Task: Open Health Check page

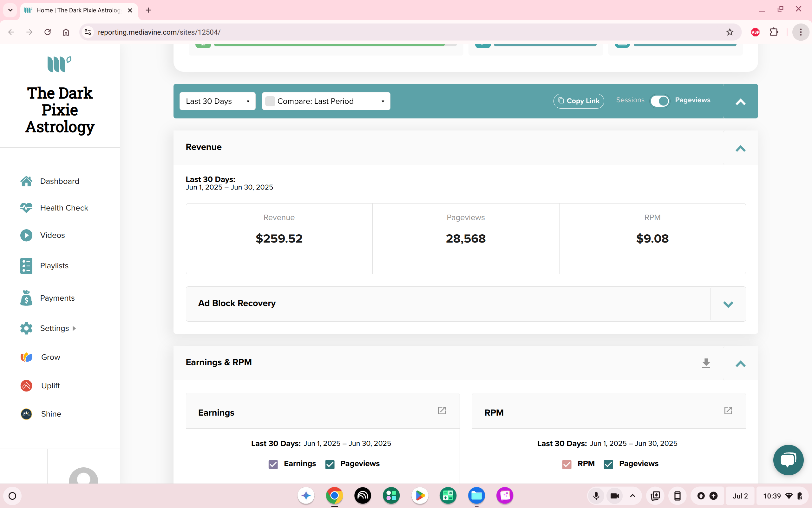Action: (x=64, y=208)
